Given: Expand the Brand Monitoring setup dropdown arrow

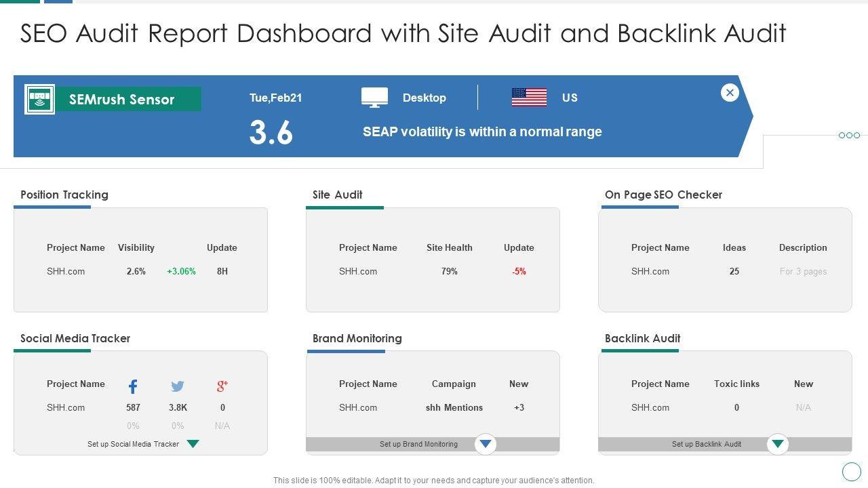Looking at the screenshot, I should coord(486,445).
